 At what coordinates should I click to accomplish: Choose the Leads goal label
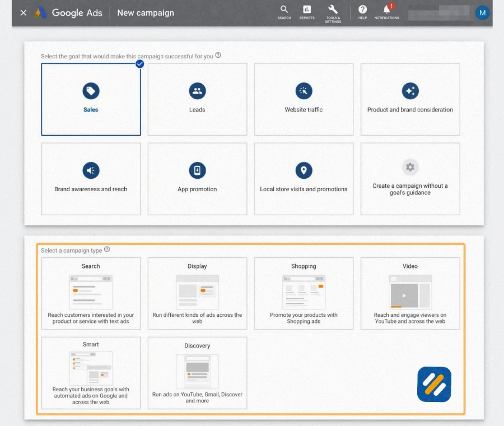click(197, 110)
